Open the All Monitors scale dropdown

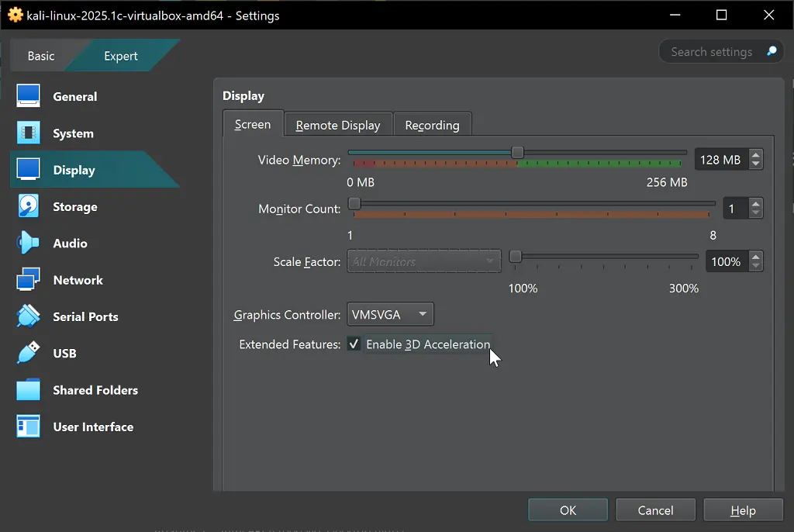424,261
